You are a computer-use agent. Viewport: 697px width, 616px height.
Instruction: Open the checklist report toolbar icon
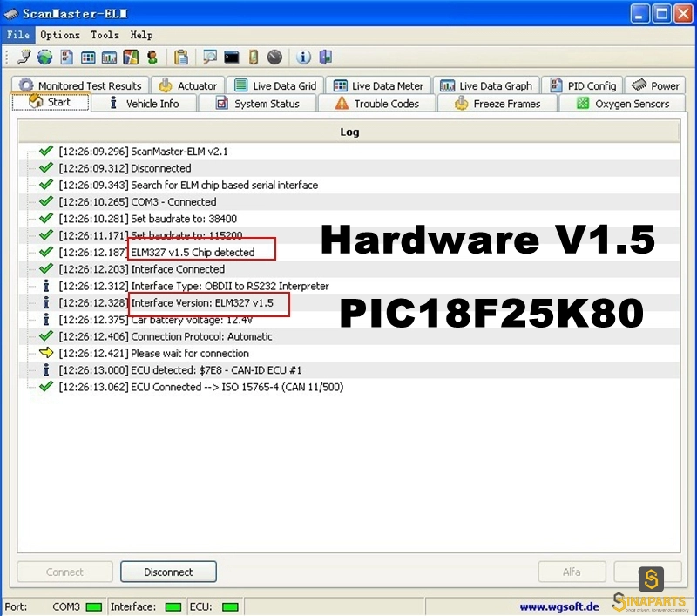click(67, 57)
